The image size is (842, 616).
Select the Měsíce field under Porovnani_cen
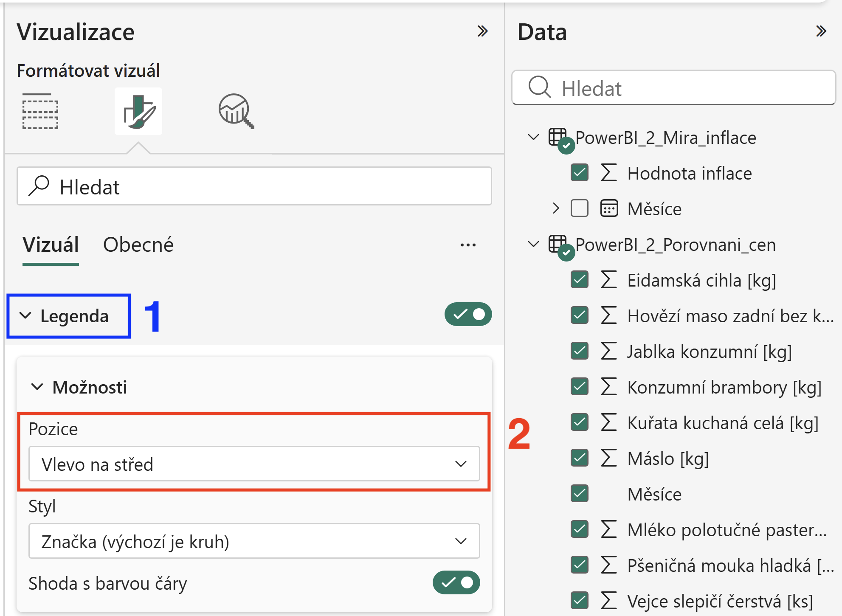[654, 494]
